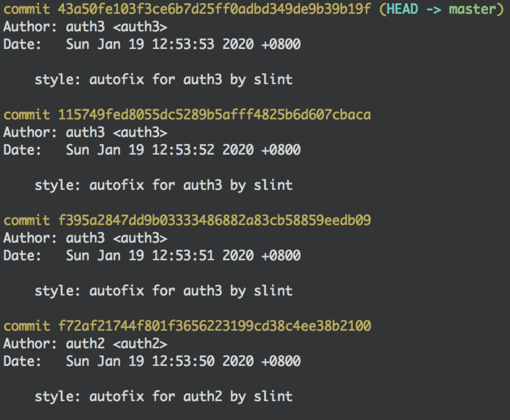Click commit hash starting with 43a50fe
Image resolution: width=510 pixels, height=420 pixels.
[214, 9]
